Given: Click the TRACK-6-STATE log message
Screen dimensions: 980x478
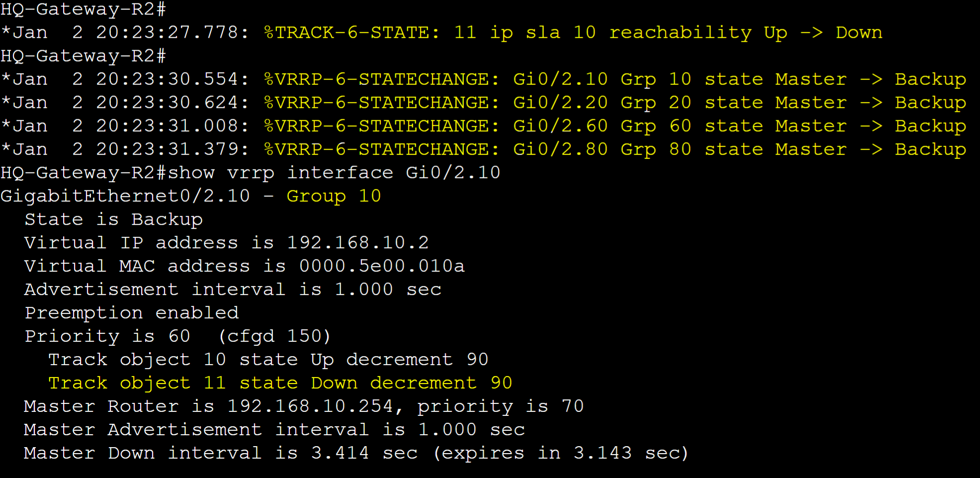Looking at the screenshot, I should tap(573, 33).
